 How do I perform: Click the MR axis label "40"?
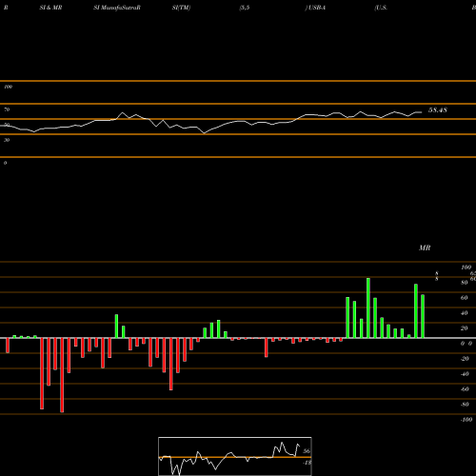pyautogui.click(x=465, y=313)
